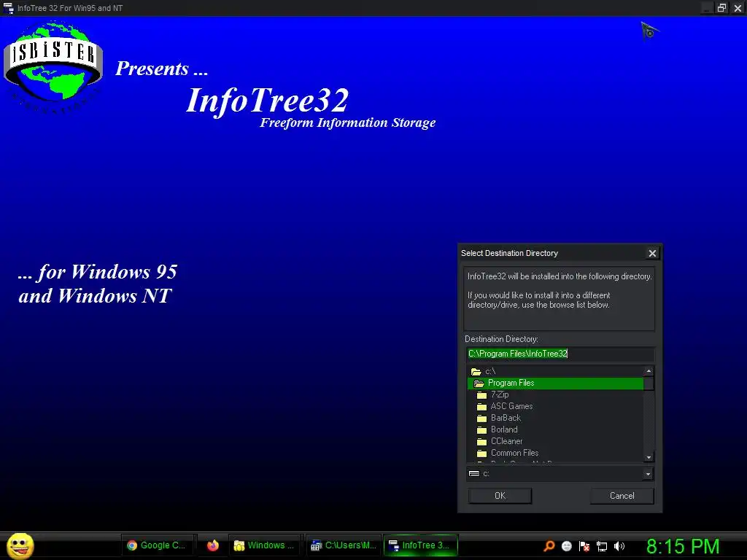Click the Program Files open folder icon
The height and width of the screenshot is (560, 747).
pos(479,384)
